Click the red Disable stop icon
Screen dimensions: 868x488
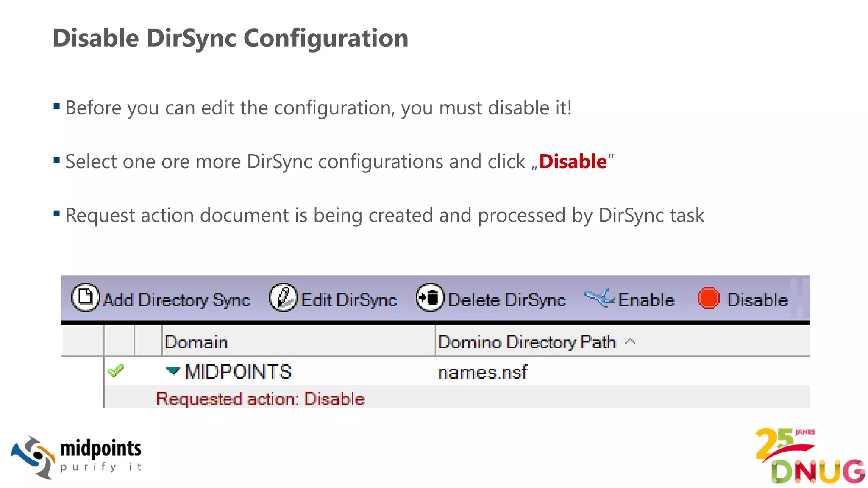coord(708,298)
